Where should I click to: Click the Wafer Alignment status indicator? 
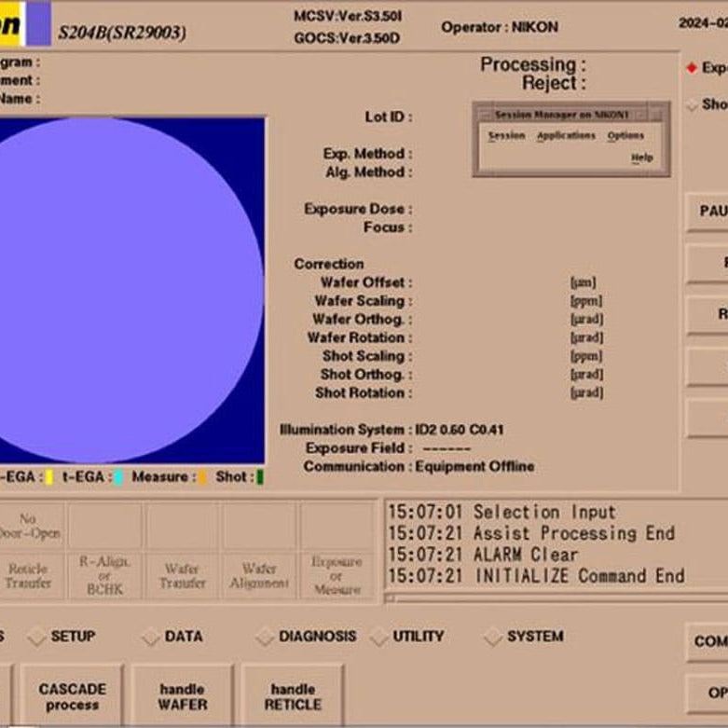point(259,575)
